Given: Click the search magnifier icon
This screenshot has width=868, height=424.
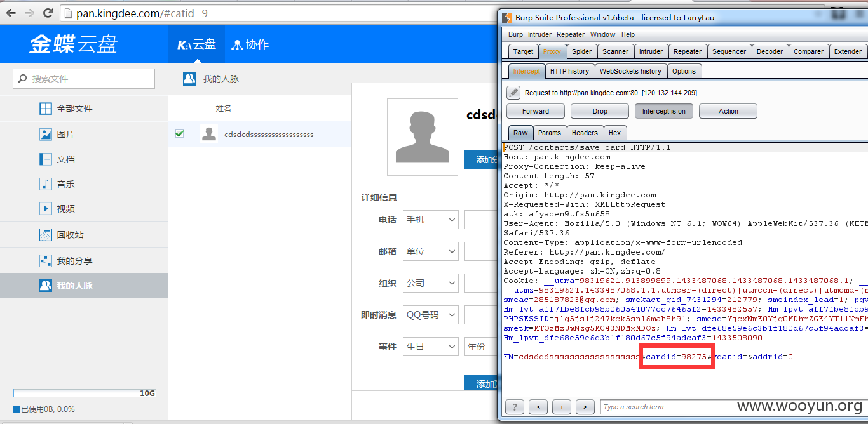Looking at the screenshot, I should click(23, 79).
